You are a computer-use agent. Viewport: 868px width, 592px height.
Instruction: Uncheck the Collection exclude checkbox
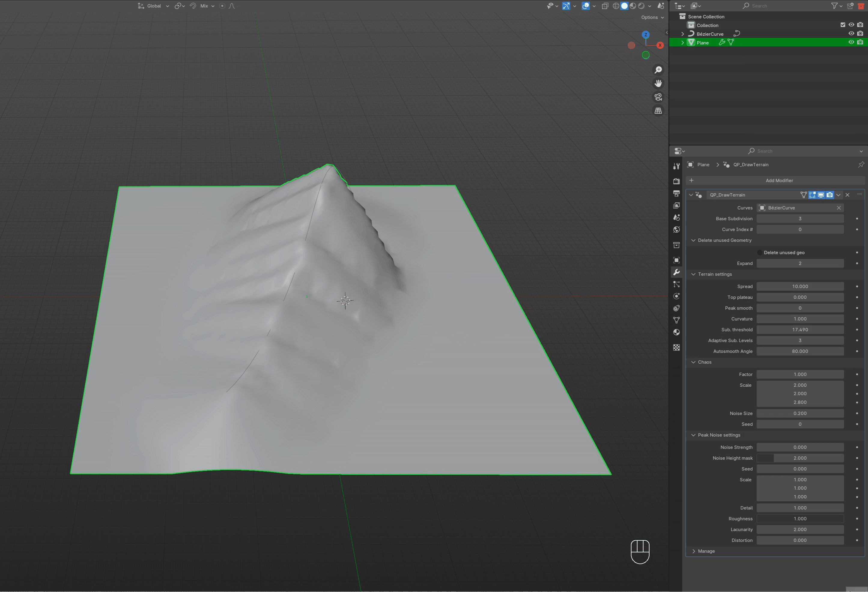(842, 25)
